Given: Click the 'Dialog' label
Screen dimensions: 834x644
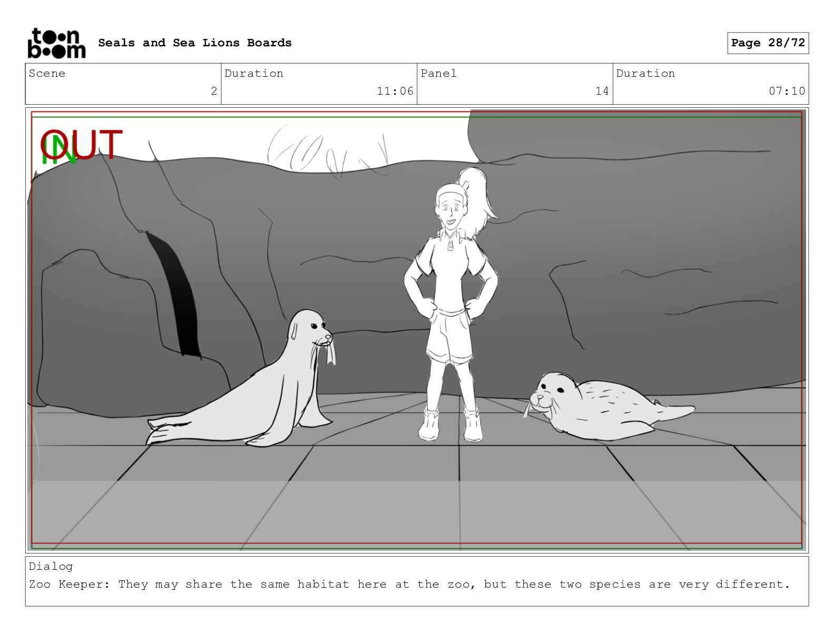Looking at the screenshot, I should coord(51,566).
